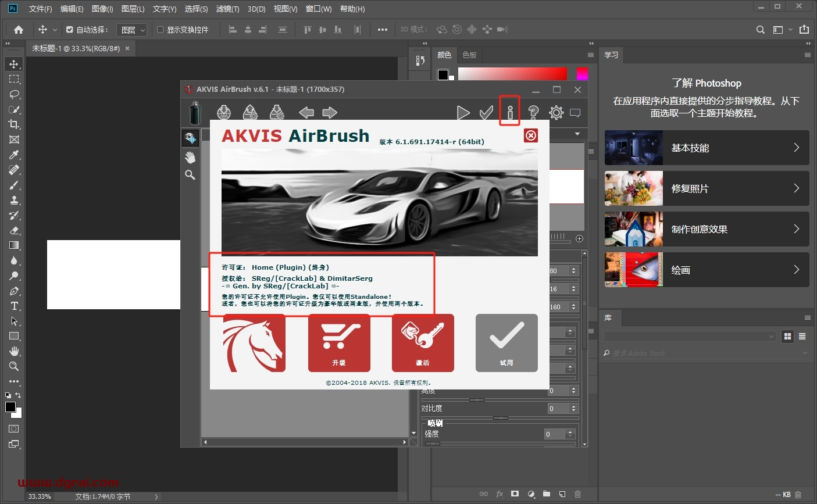Click the AKVIS info (i) icon
Screen dimensions: 817x504
[x=510, y=113]
